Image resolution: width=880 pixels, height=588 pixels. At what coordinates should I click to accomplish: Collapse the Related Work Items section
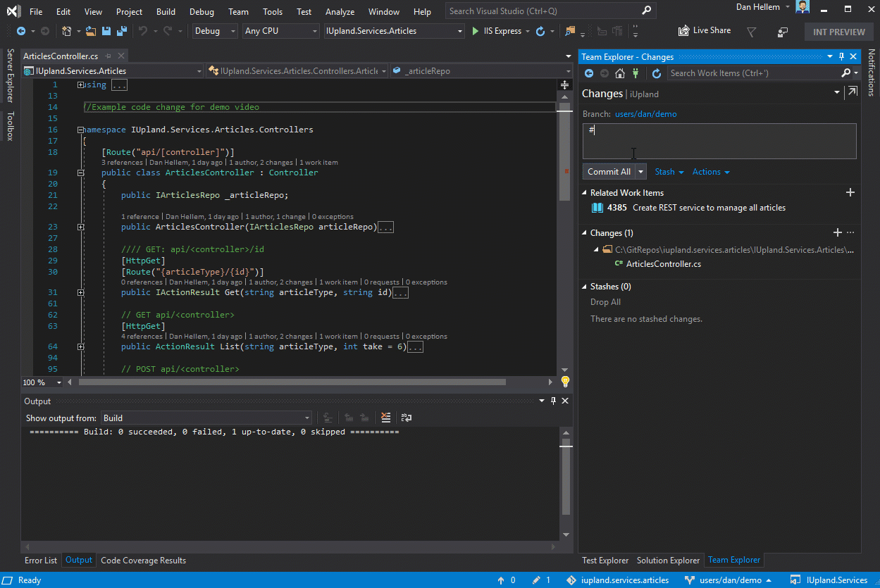pos(585,192)
